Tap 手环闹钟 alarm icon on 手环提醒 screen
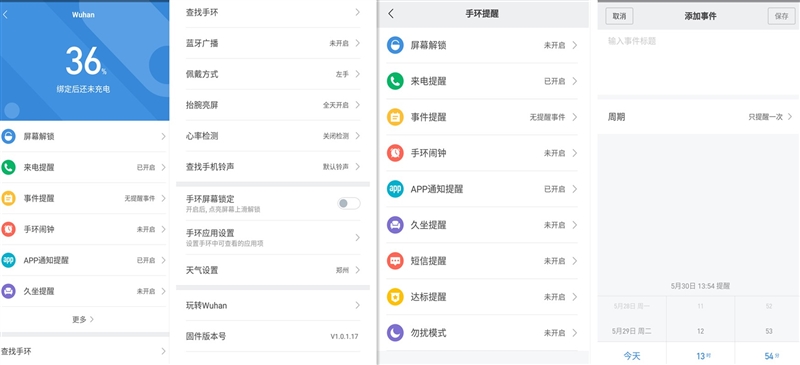800x365 pixels. pyautogui.click(x=395, y=153)
